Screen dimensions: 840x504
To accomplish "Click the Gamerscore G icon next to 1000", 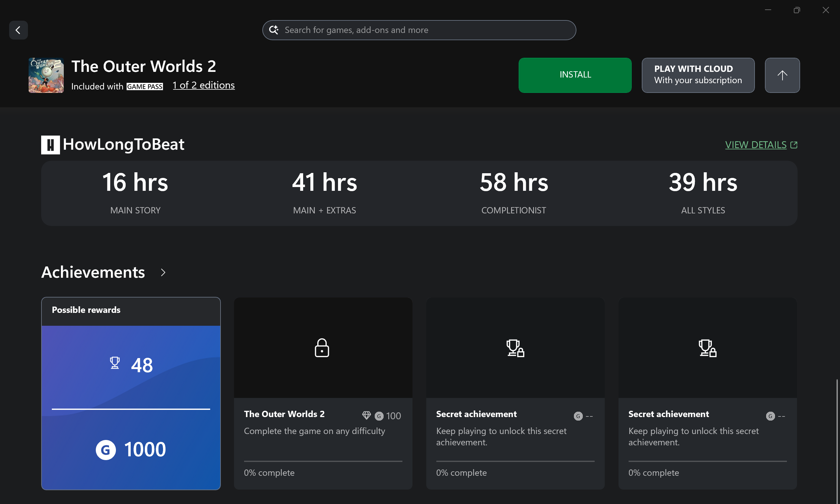I will coord(106,449).
